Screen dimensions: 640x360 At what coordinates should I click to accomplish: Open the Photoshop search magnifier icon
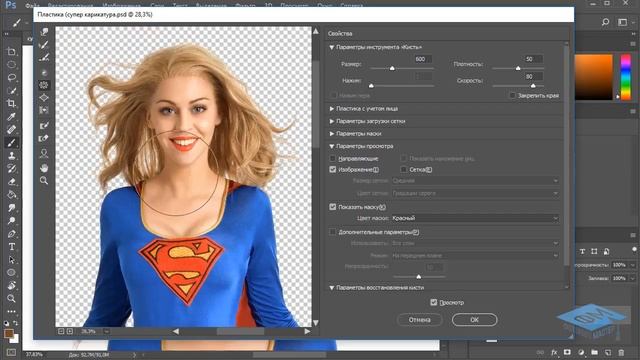point(605,22)
